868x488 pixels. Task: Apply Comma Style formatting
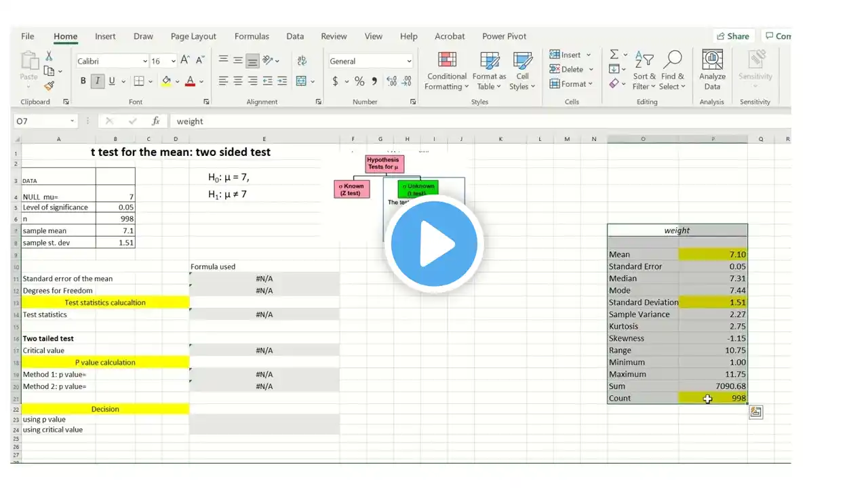pyautogui.click(x=374, y=81)
